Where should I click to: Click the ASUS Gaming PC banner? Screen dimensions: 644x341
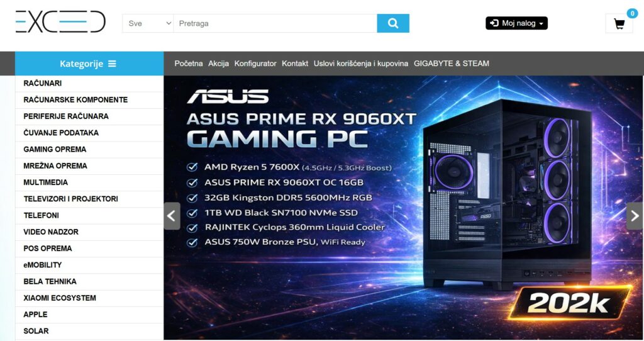(403, 208)
